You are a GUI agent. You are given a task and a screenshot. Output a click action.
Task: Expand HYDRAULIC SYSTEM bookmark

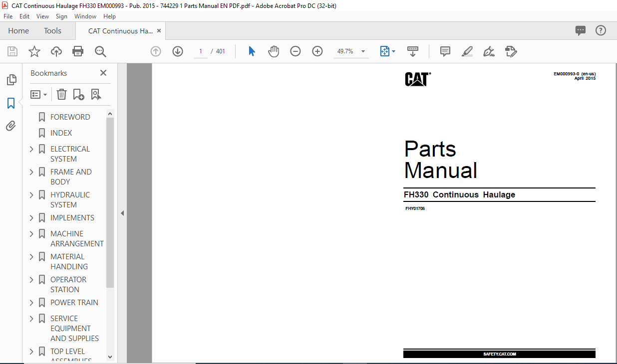[x=31, y=195]
